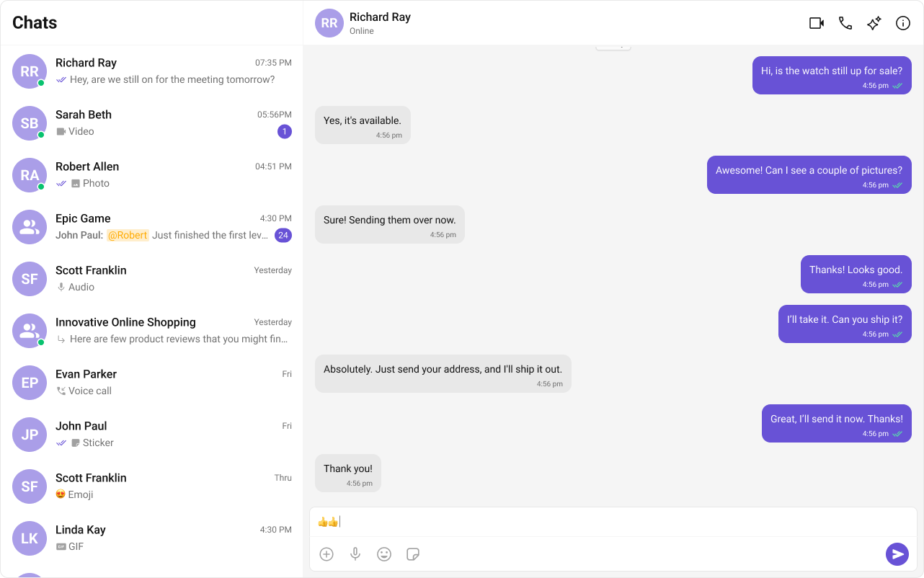924x578 pixels.
Task: Select the "Thank you!" message bubble
Action: coord(348,474)
